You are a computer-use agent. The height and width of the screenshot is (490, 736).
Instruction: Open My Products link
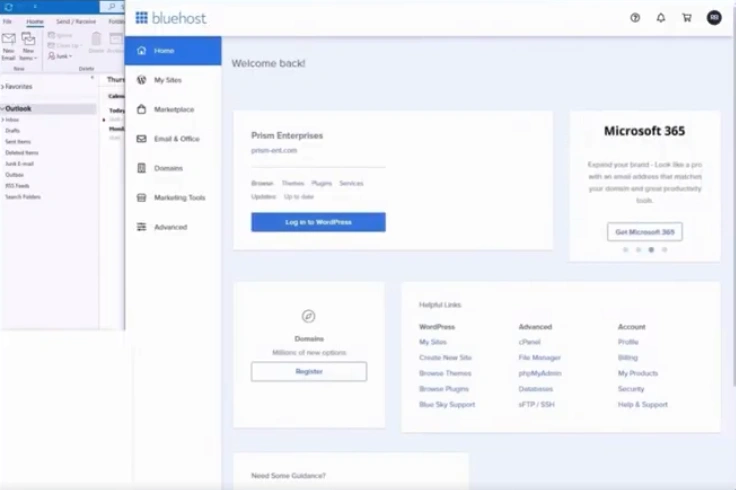(x=637, y=373)
